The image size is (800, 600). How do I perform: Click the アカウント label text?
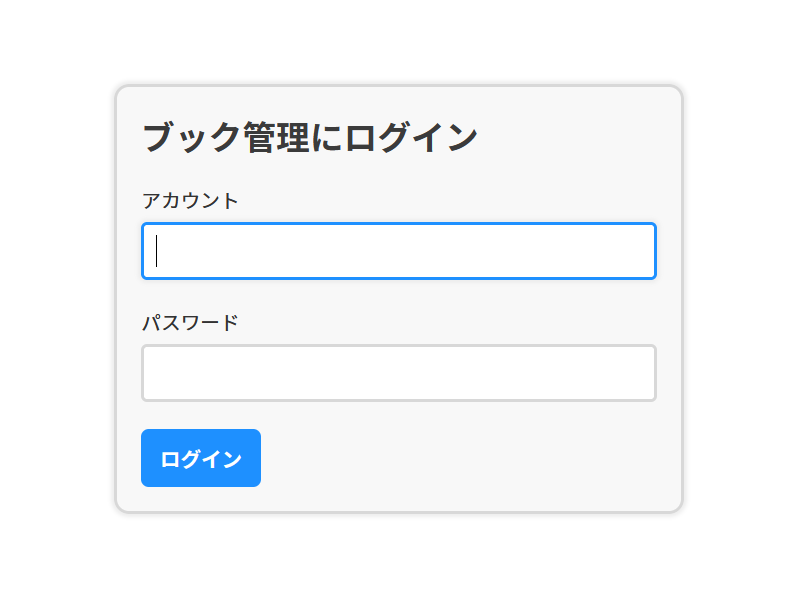190,201
